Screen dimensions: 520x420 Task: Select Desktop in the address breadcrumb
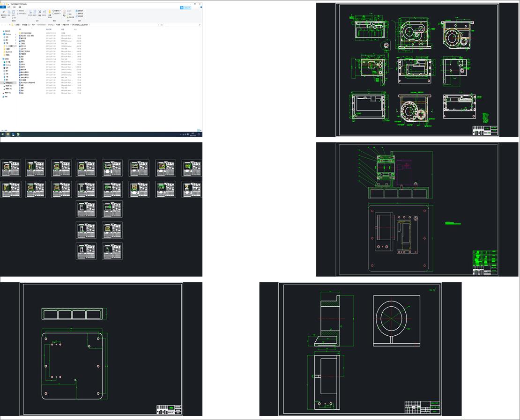(51, 25)
